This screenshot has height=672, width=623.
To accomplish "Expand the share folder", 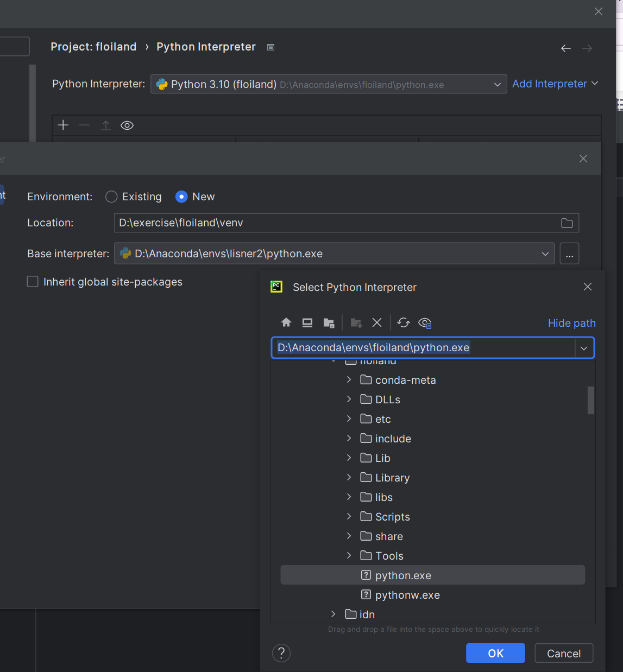I will 349,536.
